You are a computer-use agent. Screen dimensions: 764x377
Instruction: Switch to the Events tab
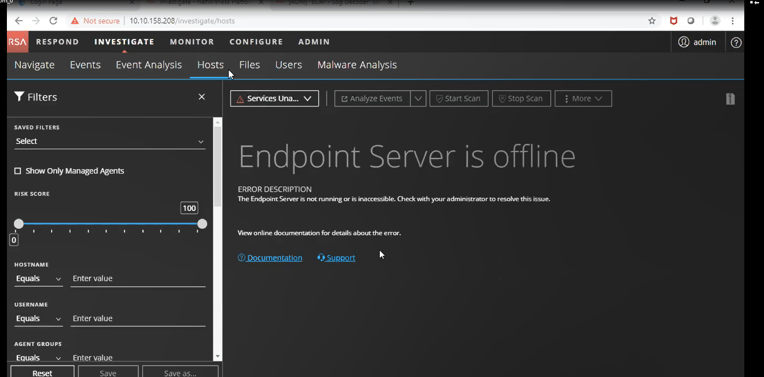85,65
